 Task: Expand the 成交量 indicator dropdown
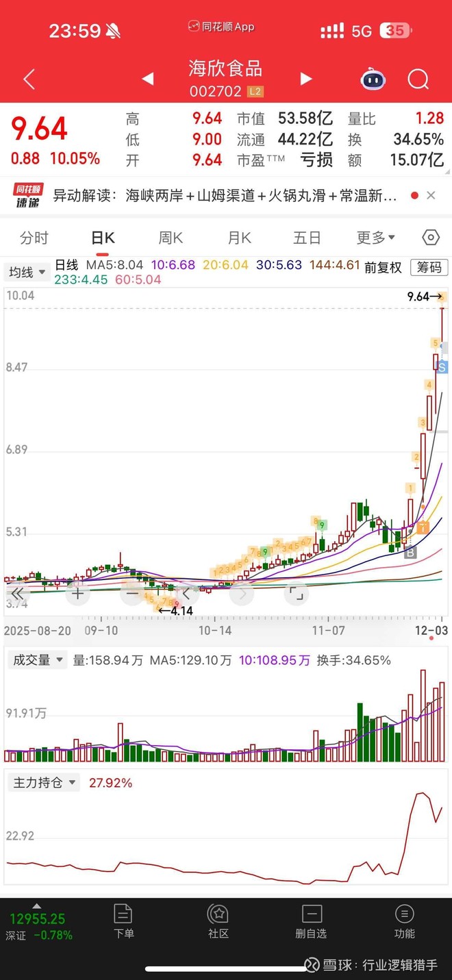pyautogui.click(x=37, y=660)
